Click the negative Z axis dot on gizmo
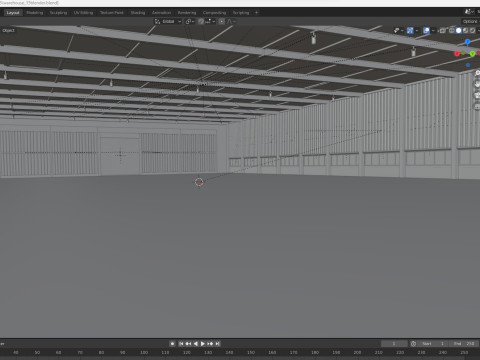This screenshot has height=360, width=480. [x=468, y=65]
